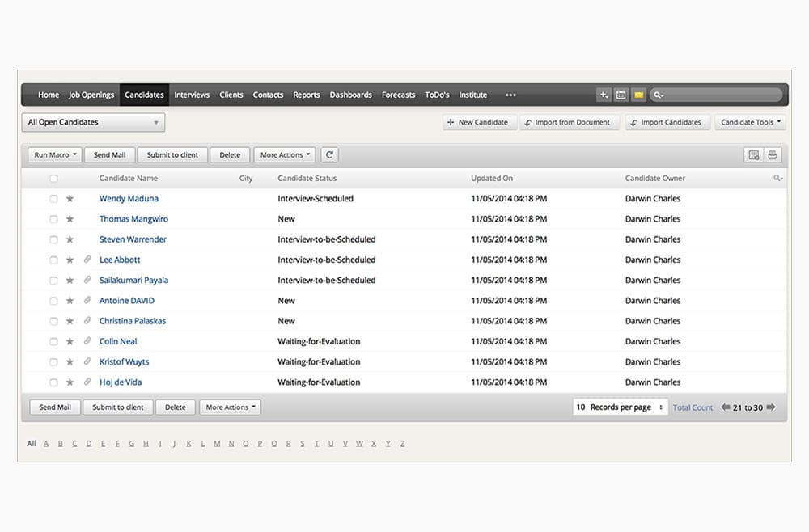Click Import Candidates button
This screenshot has width=809, height=532.
click(667, 122)
